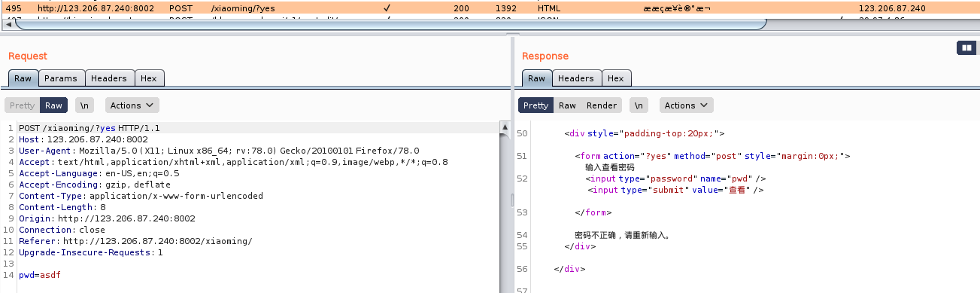Open Headers tab in Response panel
This screenshot has width=980, height=293.
576,78
